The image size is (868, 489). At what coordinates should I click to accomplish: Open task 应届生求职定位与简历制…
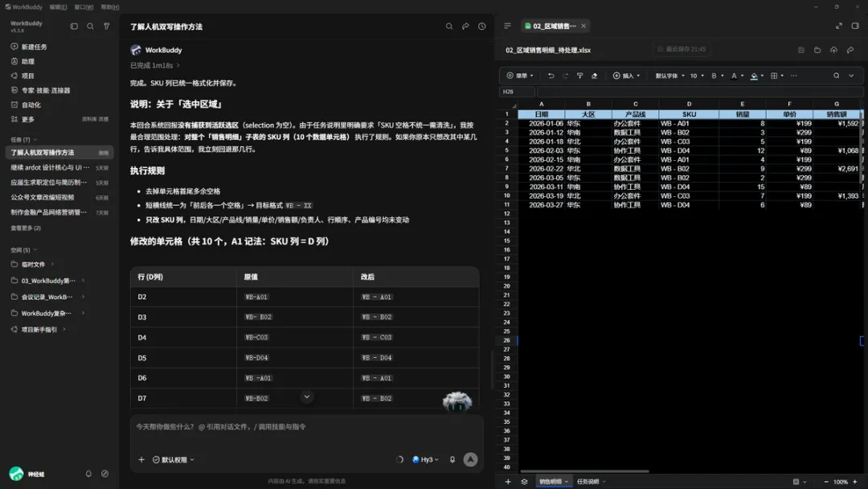click(59, 183)
